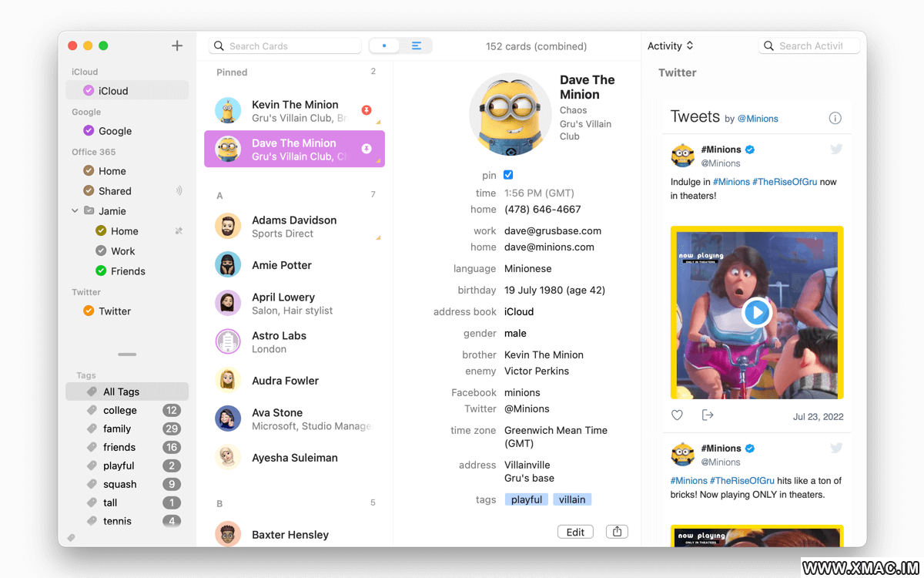Screen dimensions: 924x578
Task: Like the first tweet with the heart icon
Action: coord(677,415)
